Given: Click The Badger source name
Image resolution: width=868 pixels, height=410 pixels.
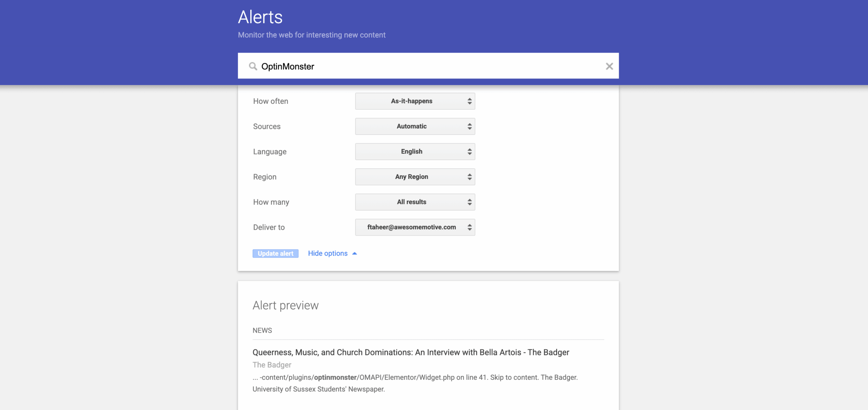Looking at the screenshot, I should (272, 365).
